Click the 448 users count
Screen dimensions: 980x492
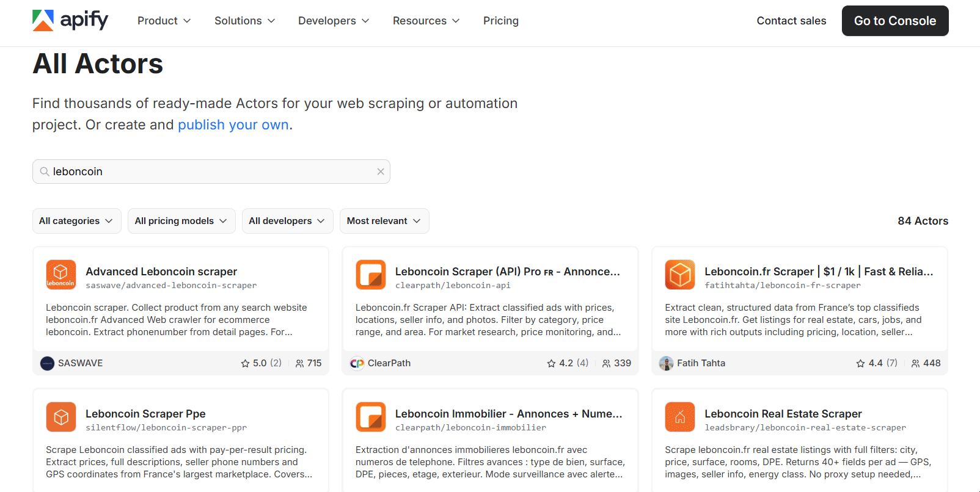click(932, 363)
